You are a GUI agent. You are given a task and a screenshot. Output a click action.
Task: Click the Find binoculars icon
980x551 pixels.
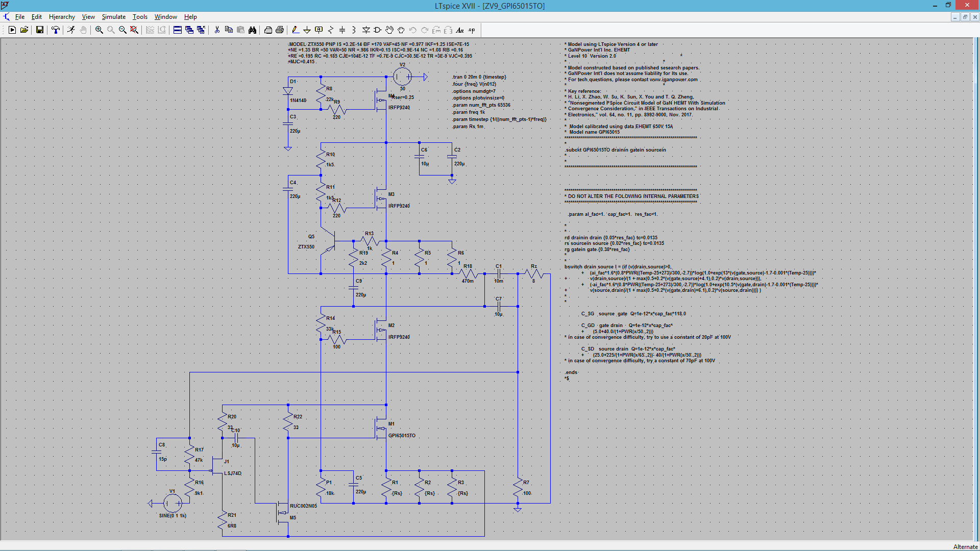pyautogui.click(x=252, y=30)
